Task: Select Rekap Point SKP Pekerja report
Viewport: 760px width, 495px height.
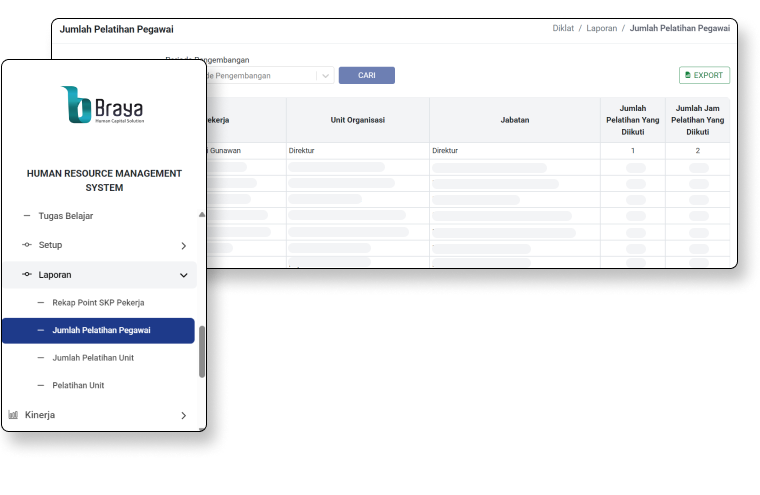Action: click(x=98, y=302)
